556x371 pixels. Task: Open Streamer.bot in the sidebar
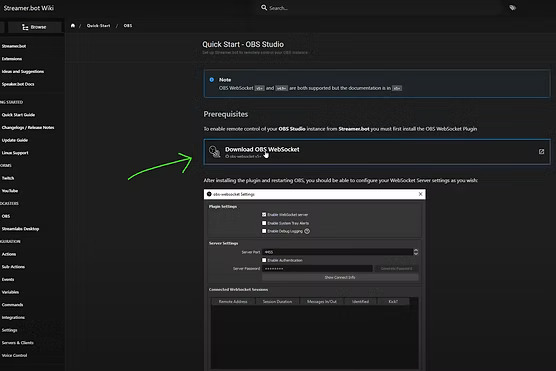pos(14,46)
